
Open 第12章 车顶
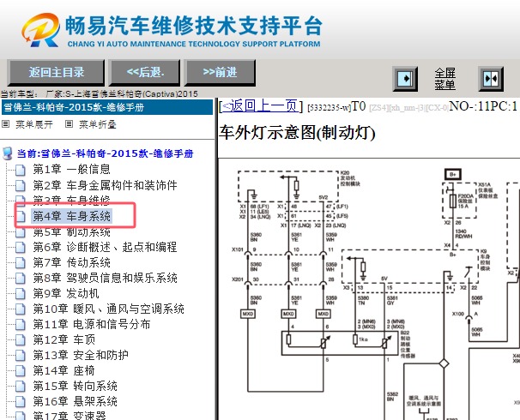[64, 339]
